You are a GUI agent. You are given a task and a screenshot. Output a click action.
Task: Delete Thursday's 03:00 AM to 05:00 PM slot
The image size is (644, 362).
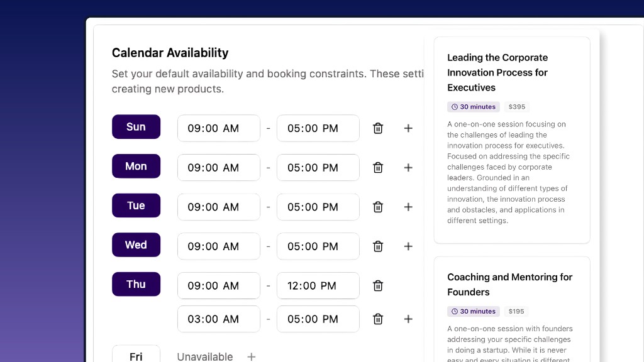coord(378,319)
